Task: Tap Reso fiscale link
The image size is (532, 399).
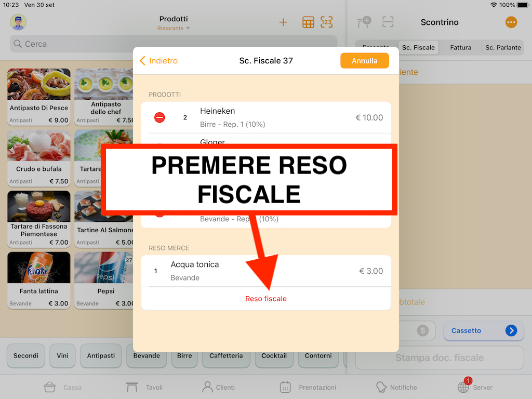Action: (x=266, y=299)
